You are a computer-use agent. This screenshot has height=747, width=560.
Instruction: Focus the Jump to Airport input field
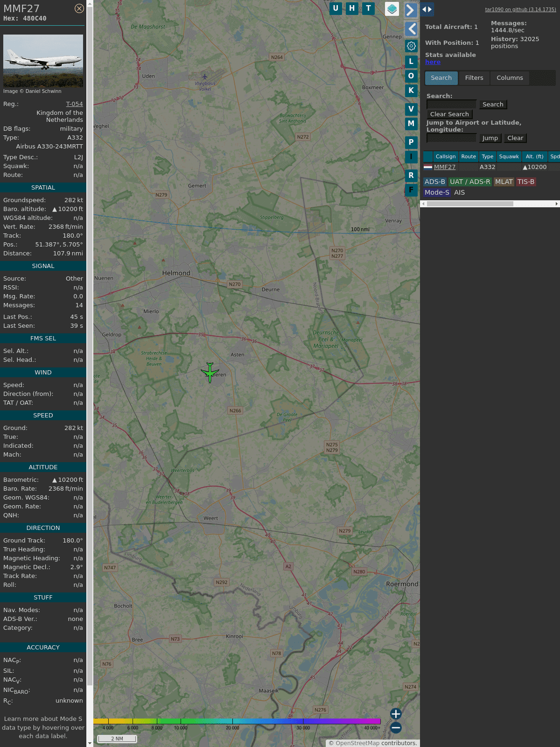451,138
